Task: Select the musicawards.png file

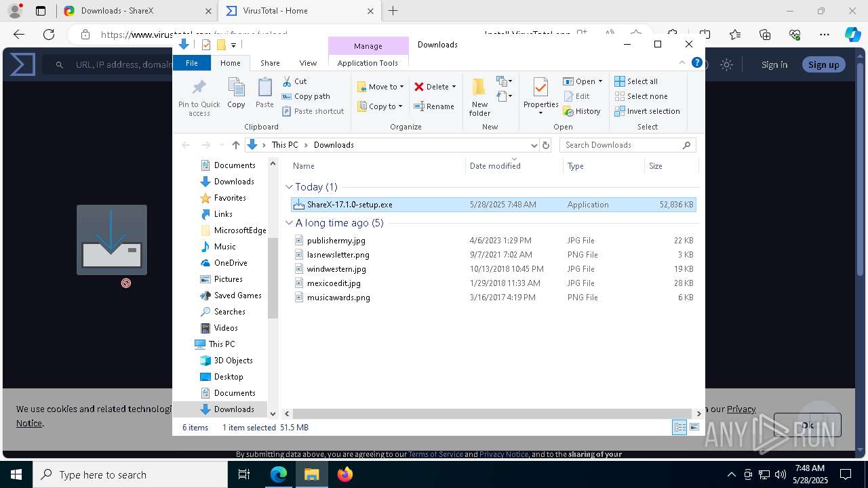Action: tap(493, 298)
